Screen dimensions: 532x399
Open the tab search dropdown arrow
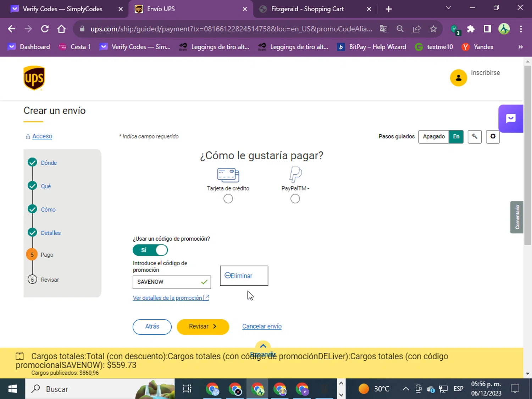coord(448,8)
